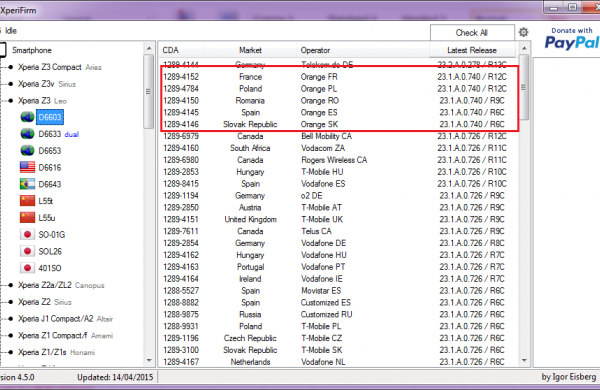Select the Orange RO Romania row
600x390 pixels.
tap(339, 101)
